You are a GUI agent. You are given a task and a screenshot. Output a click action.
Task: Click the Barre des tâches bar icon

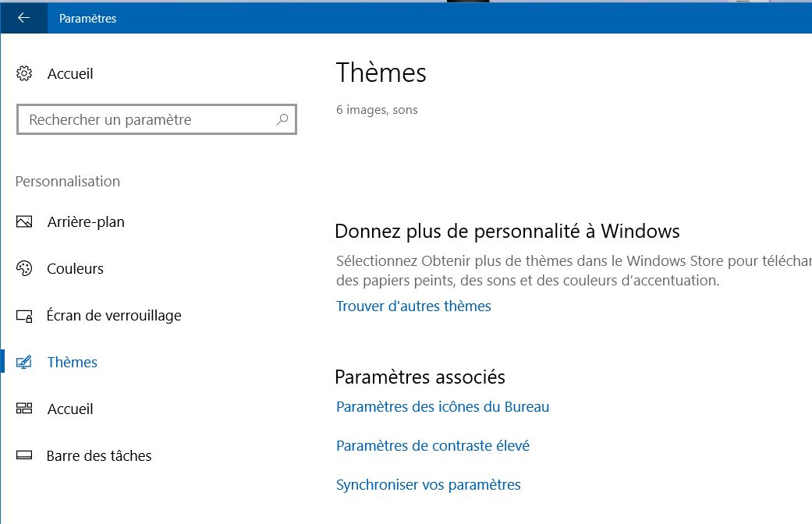pyautogui.click(x=24, y=456)
